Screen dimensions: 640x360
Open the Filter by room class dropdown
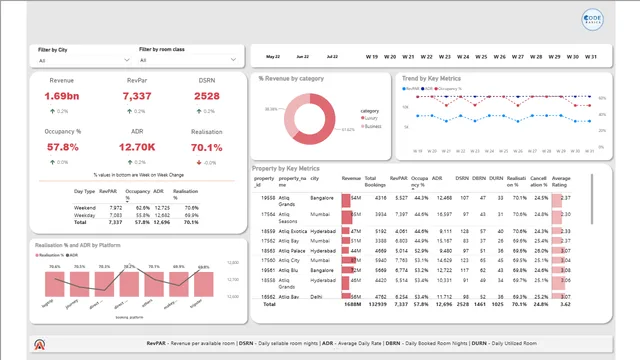188,60
